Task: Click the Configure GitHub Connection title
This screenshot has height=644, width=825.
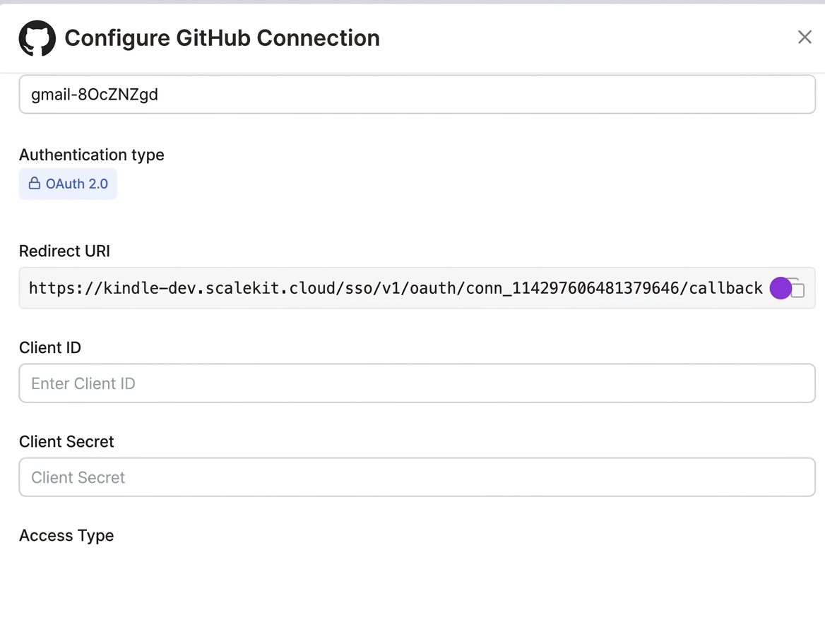Action: click(221, 38)
